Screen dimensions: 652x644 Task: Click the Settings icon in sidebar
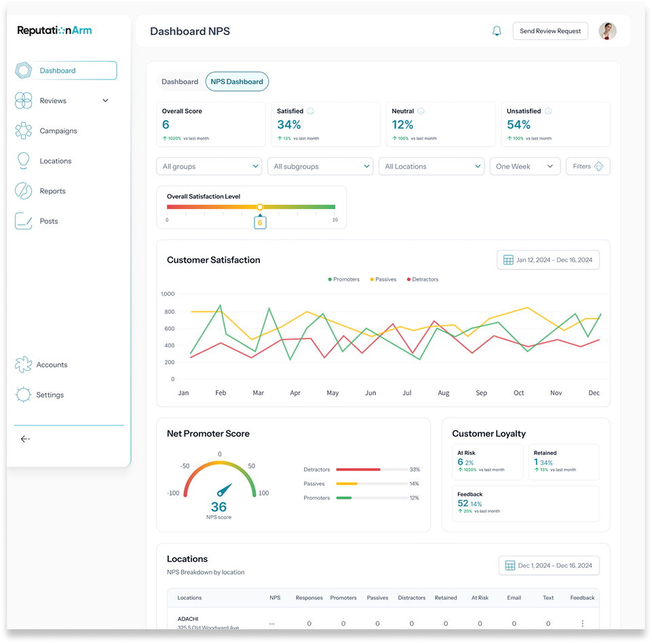[24, 395]
